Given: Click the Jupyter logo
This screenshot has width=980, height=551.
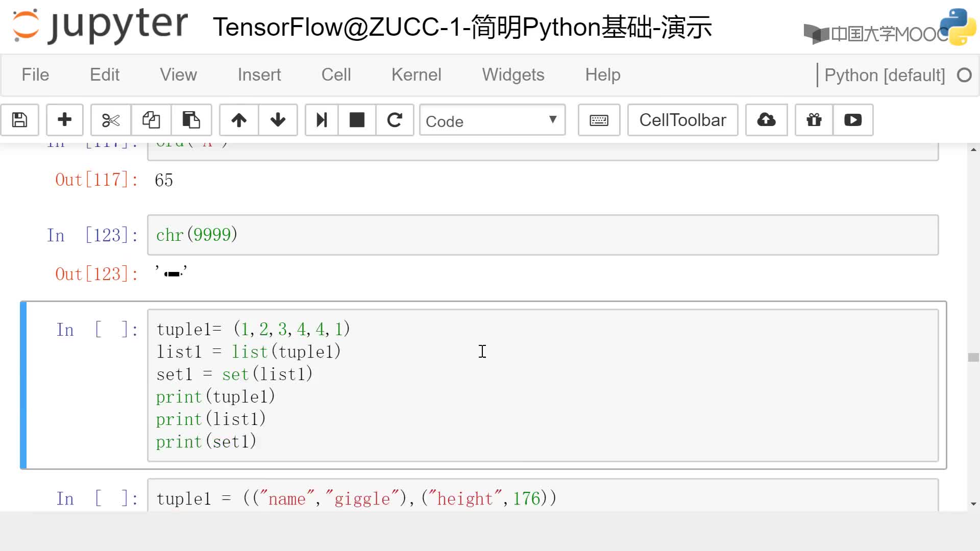Looking at the screenshot, I should pos(100,26).
